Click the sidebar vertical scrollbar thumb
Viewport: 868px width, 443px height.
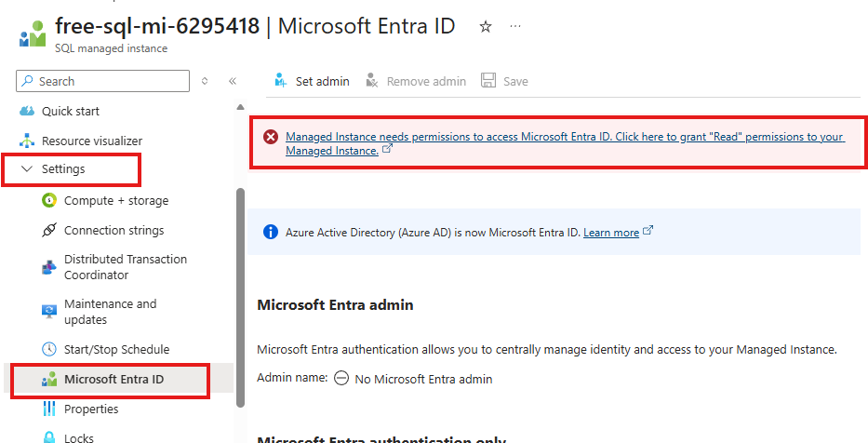coord(240,298)
